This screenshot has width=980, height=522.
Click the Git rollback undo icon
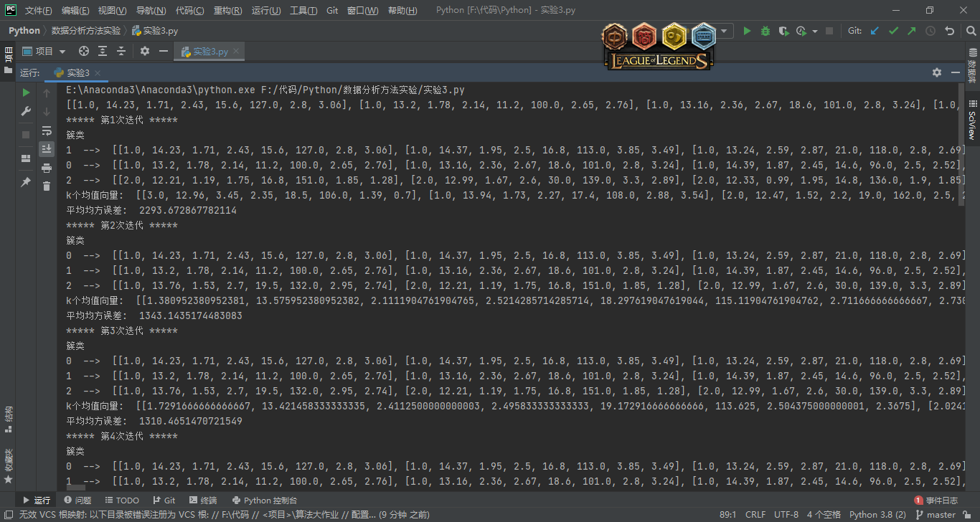(x=950, y=31)
